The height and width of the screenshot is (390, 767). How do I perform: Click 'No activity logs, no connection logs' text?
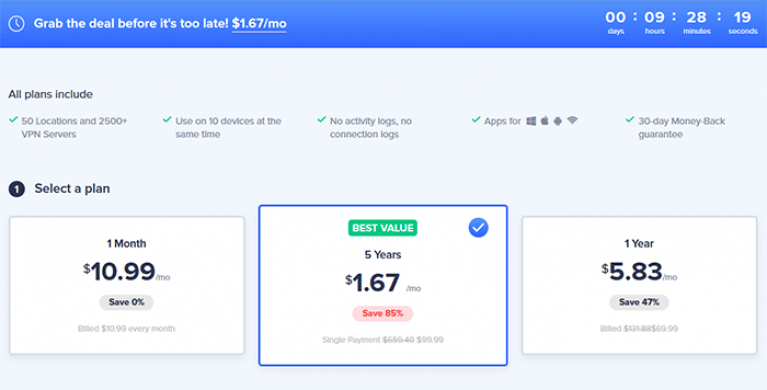click(370, 128)
